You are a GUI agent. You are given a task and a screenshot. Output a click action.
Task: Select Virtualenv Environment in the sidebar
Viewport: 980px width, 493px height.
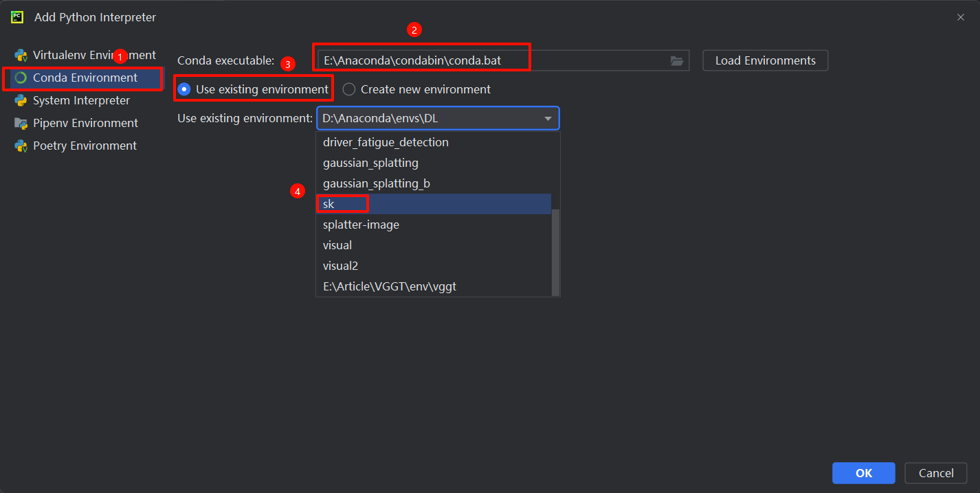point(86,55)
